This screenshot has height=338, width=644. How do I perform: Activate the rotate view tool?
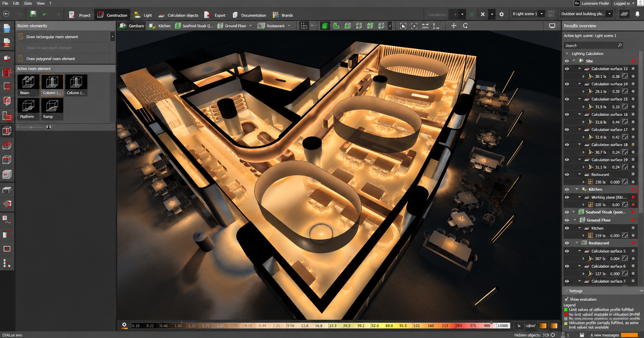click(465, 26)
